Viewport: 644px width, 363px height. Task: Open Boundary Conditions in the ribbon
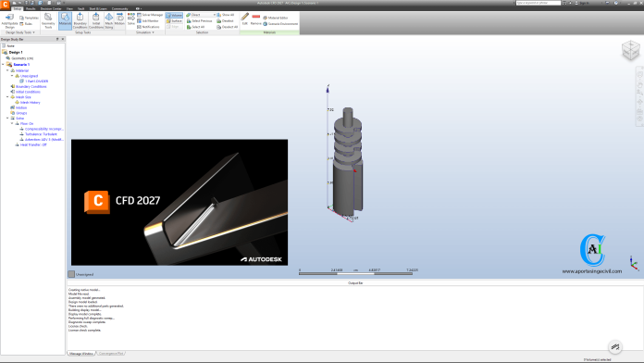point(80,20)
